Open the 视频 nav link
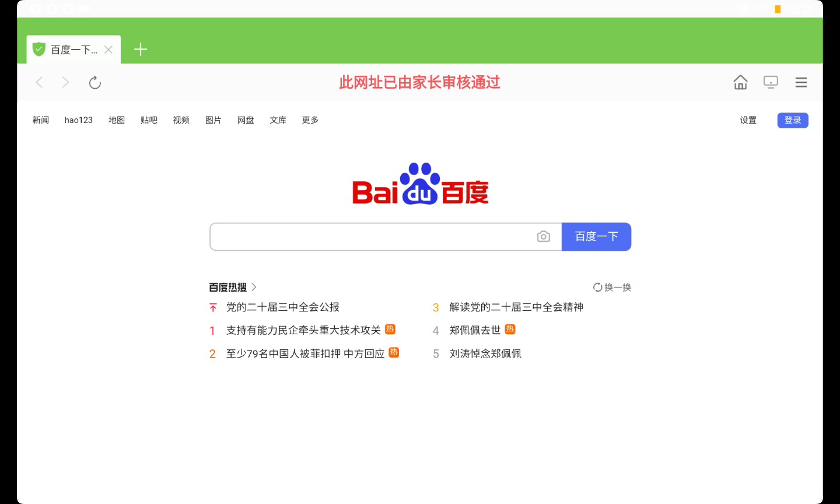This screenshot has height=504, width=840. [x=181, y=120]
